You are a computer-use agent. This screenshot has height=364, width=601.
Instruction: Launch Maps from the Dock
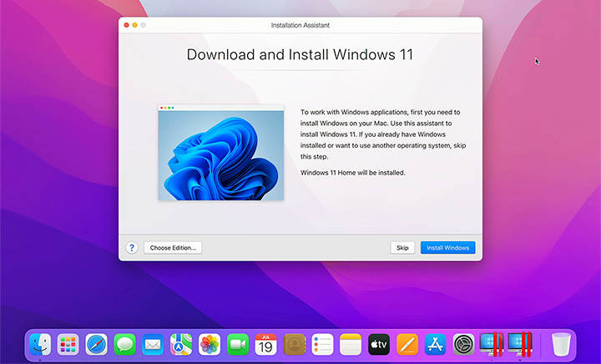181,345
